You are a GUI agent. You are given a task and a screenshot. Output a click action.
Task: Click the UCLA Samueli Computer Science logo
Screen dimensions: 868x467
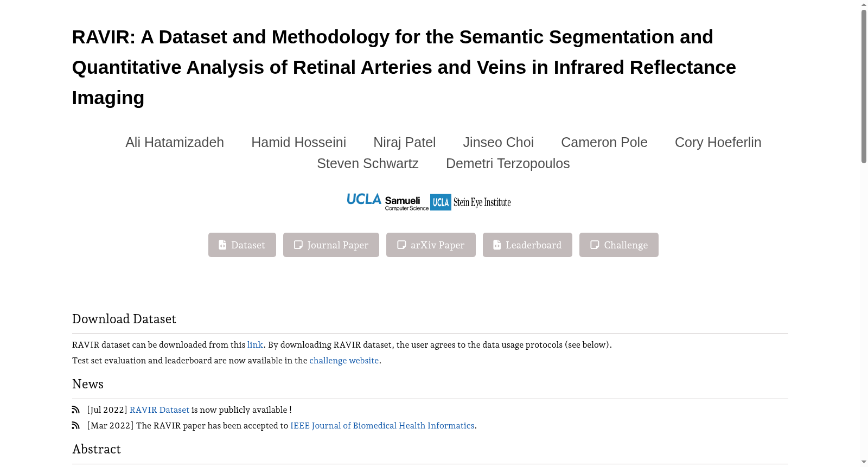[387, 202]
